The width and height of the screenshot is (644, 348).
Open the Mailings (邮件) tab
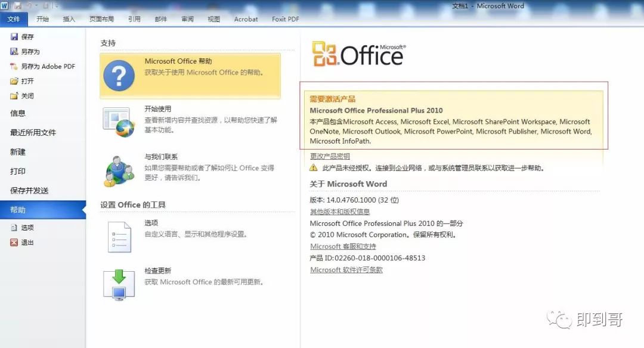point(161,19)
